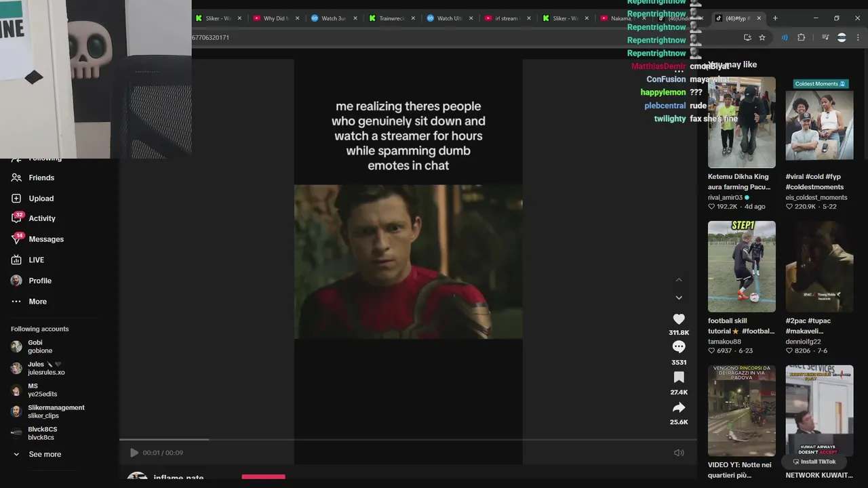Click 27.4K saves count
Screen dimensions: 868x488
tap(679, 392)
